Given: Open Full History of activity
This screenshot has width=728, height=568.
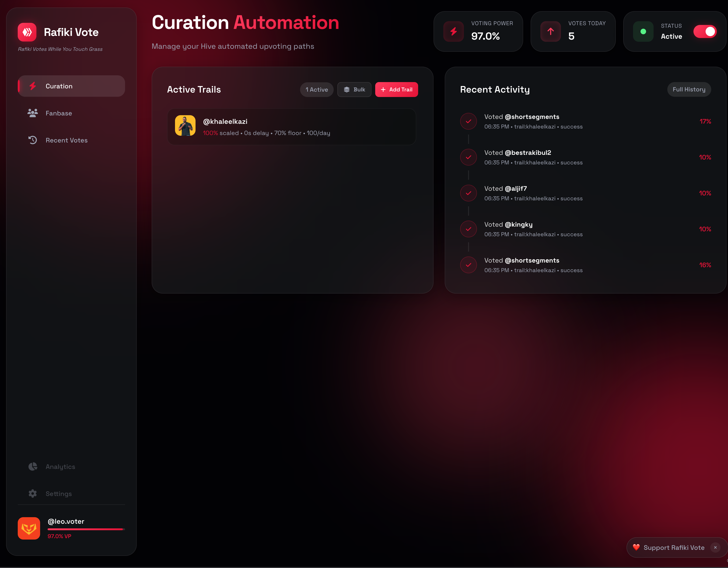Looking at the screenshot, I should click(689, 90).
